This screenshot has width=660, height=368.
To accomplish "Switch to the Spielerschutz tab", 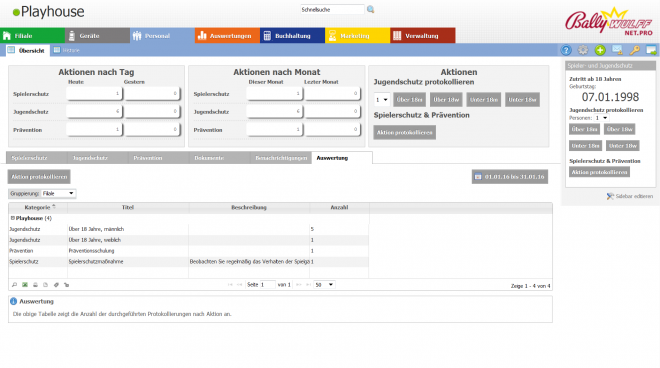I will (x=37, y=158).
